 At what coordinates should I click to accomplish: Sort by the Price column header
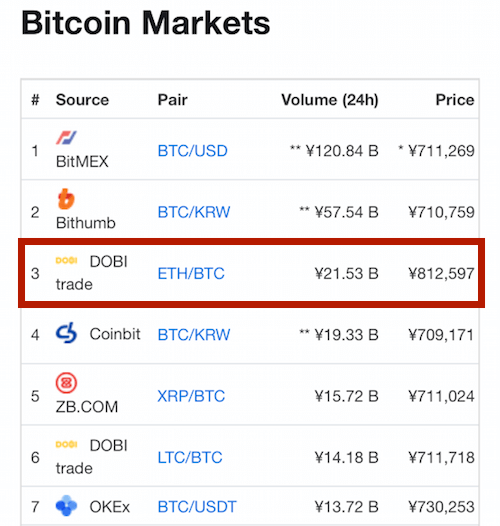[455, 100]
